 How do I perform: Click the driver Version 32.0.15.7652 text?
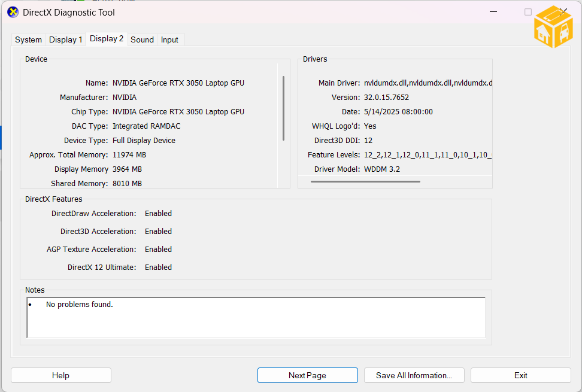pos(386,98)
